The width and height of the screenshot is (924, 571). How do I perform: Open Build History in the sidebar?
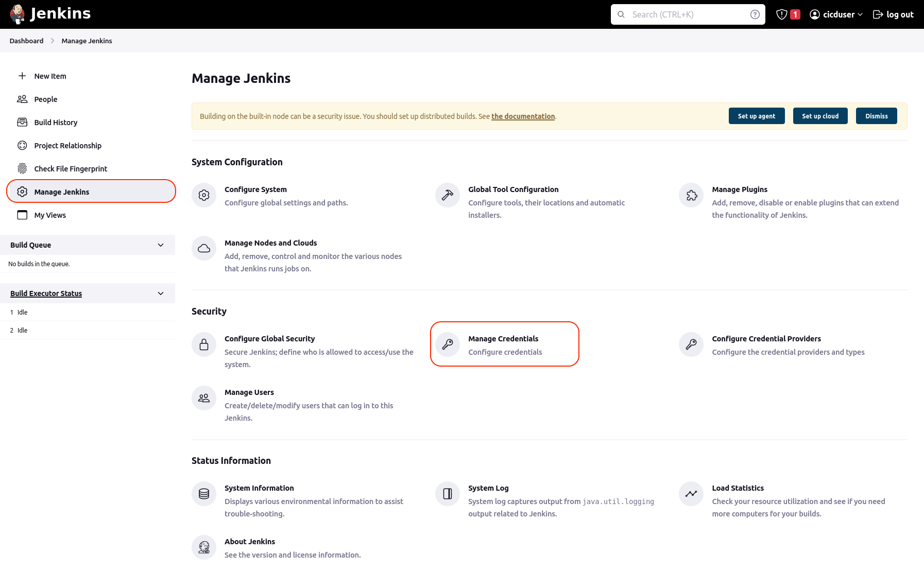(56, 123)
